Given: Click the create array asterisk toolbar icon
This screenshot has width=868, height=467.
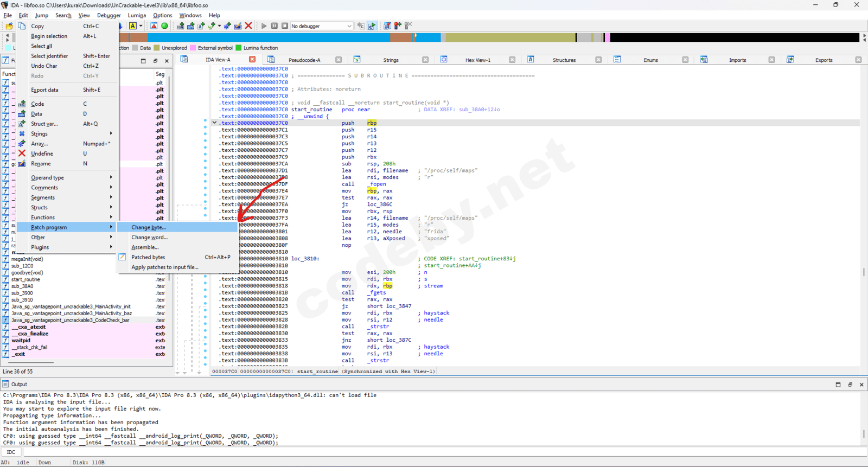Looking at the screenshot, I should click(227, 26).
